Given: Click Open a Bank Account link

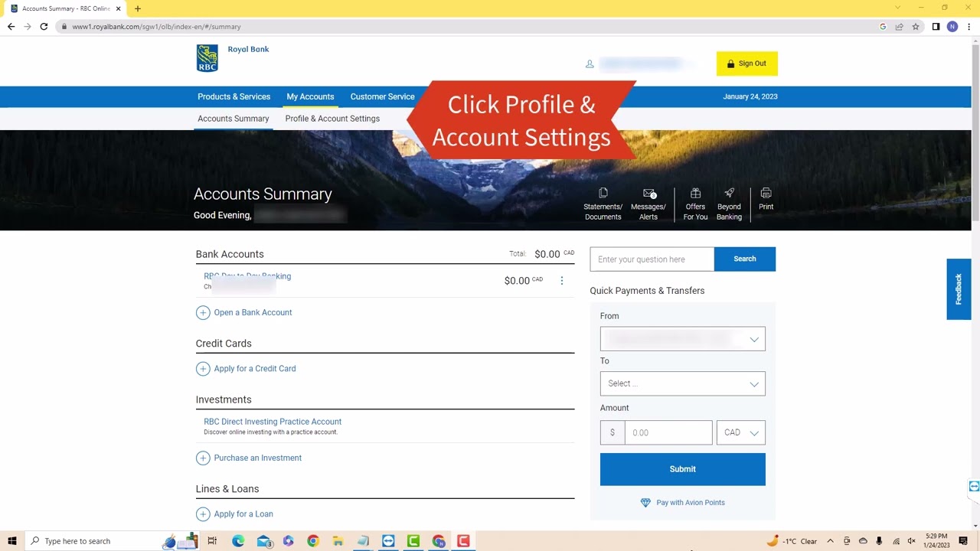Looking at the screenshot, I should coord(253,312).
